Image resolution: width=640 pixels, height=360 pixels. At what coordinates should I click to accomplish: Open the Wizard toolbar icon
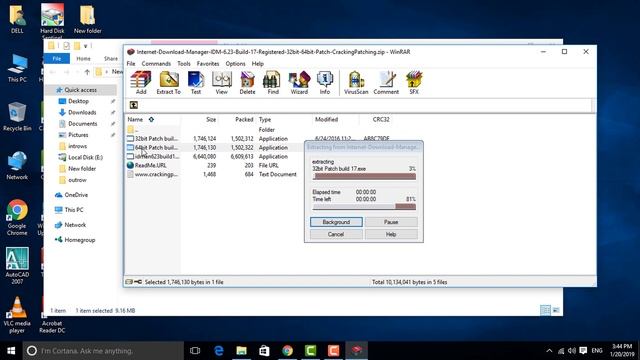[x=299, y=82]
